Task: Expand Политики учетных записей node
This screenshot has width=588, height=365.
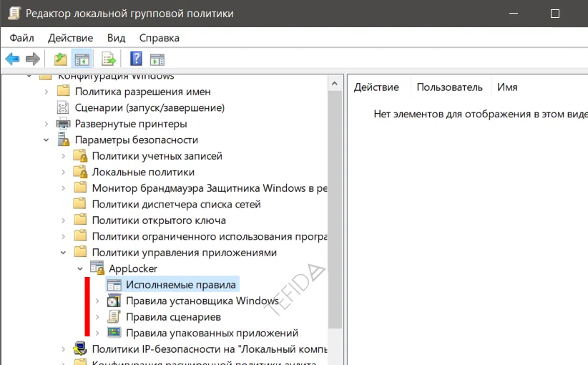Action: (x=64, y=156)
